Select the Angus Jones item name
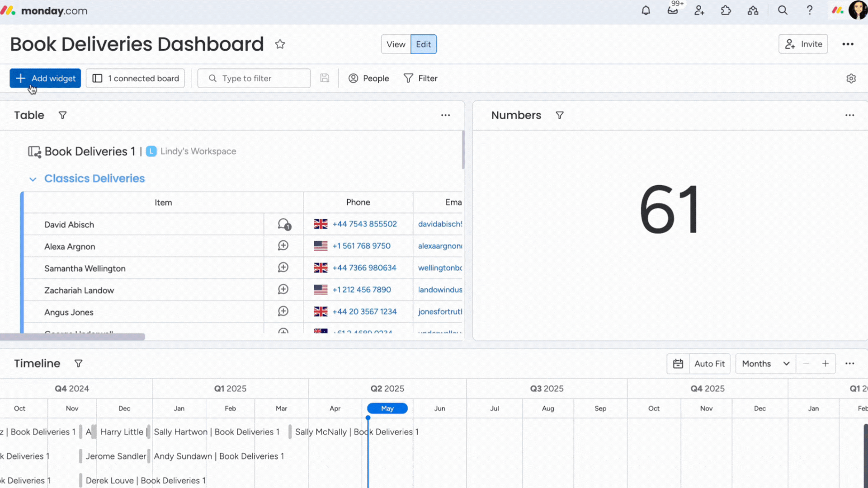Screen dimensions: 868x488 [69, 312]
